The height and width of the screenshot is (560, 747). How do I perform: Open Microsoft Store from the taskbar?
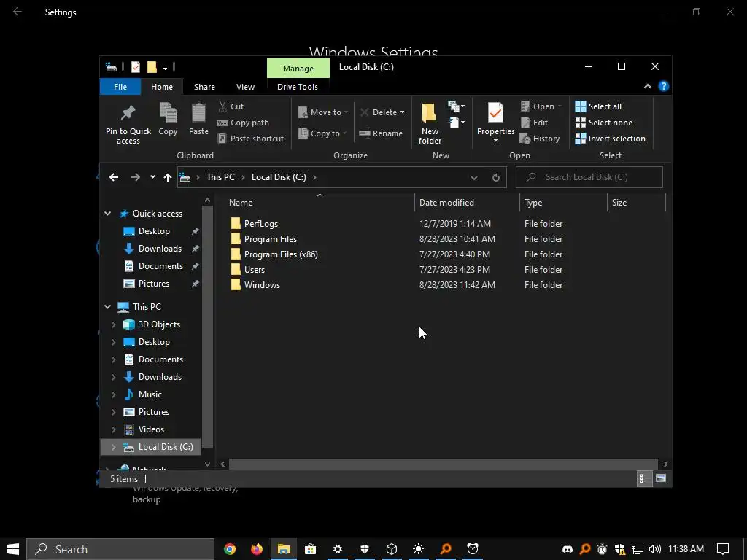point(310,549)
